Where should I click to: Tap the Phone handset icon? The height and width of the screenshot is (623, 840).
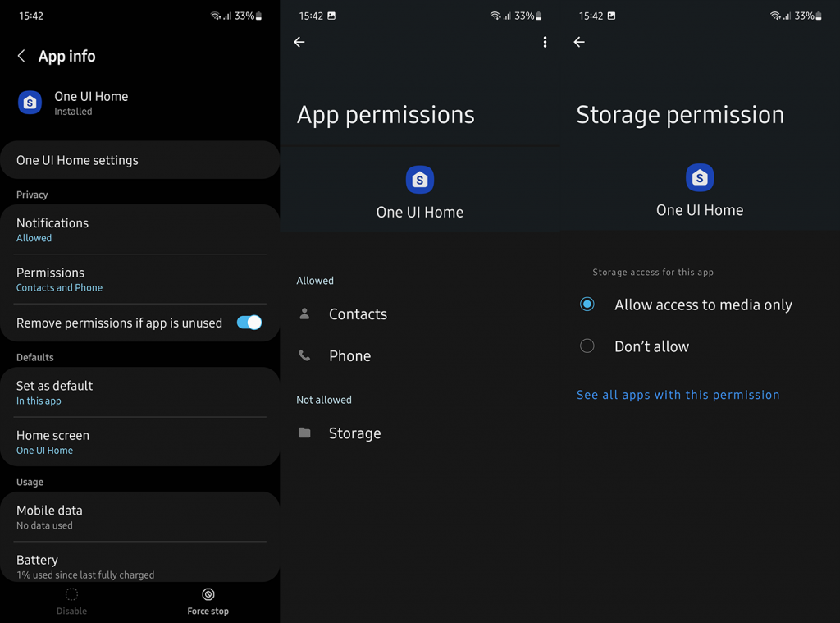[x=304, y=355]
